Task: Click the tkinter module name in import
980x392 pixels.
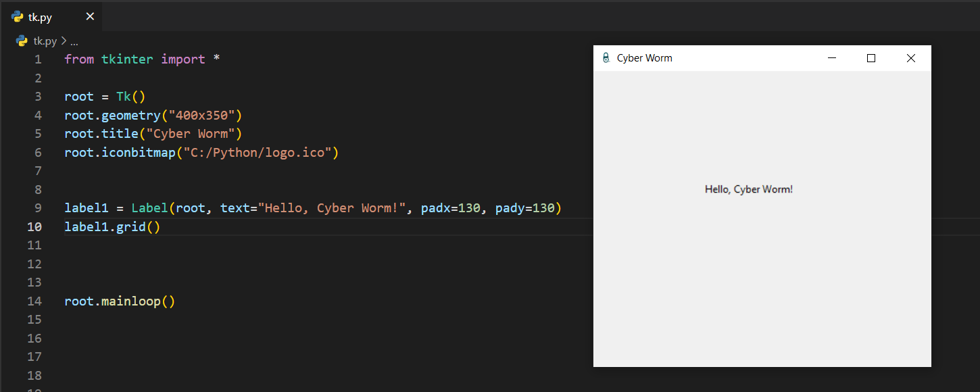Action: tap(127, 59)
